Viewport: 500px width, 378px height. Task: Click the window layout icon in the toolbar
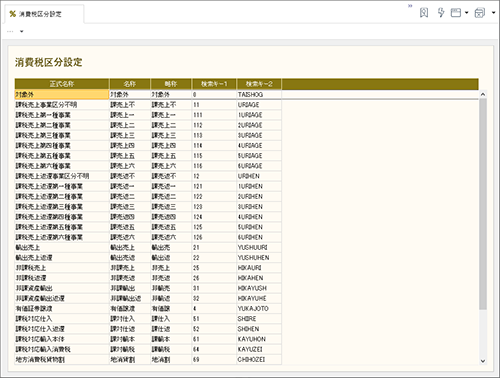[456, 13]
